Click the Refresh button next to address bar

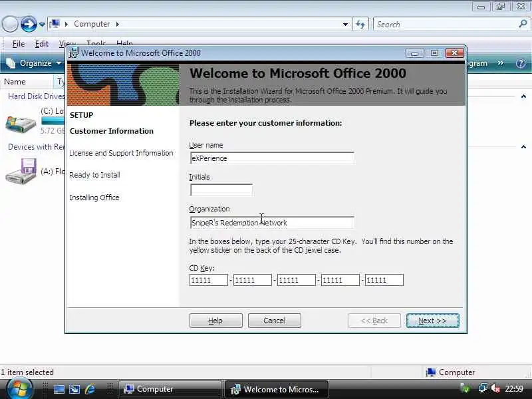[x=360, y=24]
